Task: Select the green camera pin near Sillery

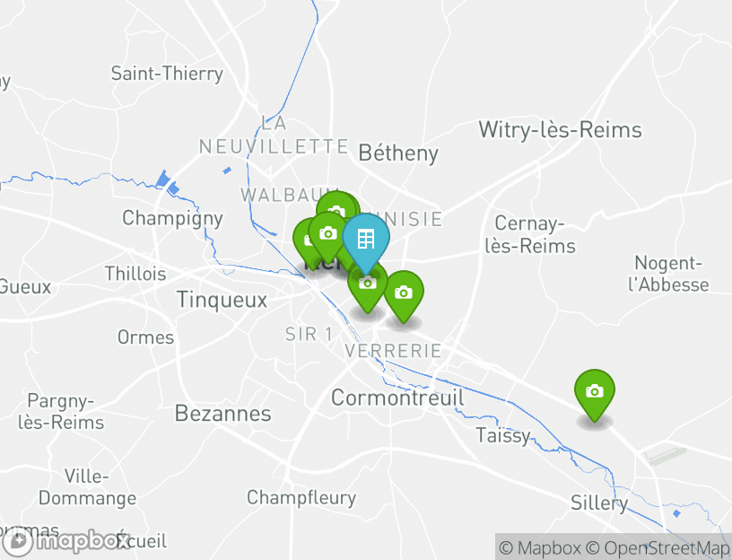Action: 593,391
